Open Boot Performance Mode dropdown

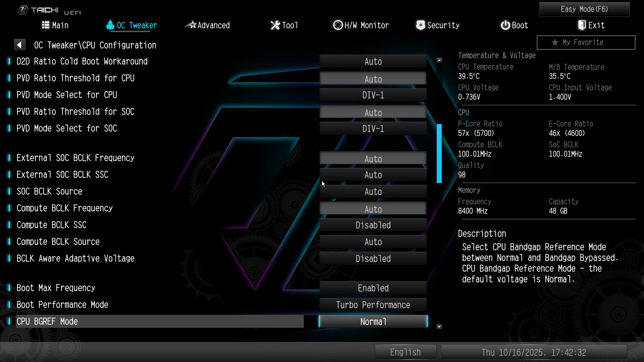pos(373,305)
